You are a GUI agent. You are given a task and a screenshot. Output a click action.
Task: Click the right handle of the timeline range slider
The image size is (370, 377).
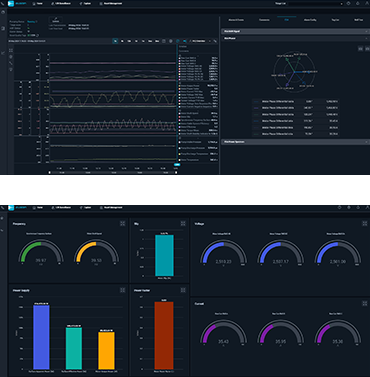[176, 172]
